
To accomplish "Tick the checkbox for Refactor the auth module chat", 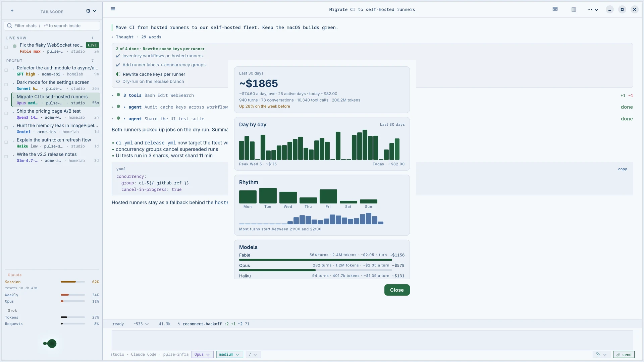I will (x=6, y=70).
